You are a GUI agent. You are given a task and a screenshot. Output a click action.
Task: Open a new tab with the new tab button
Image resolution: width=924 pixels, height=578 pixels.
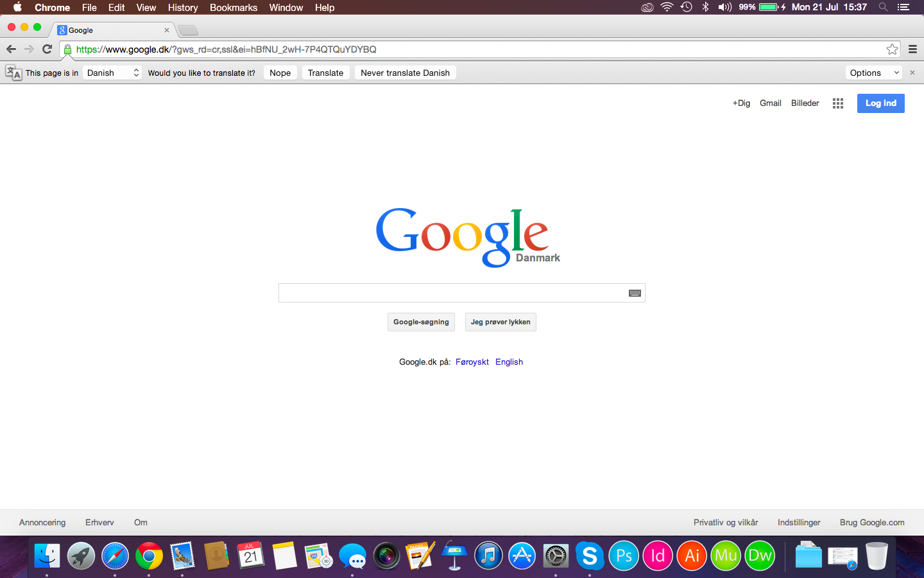188,30
